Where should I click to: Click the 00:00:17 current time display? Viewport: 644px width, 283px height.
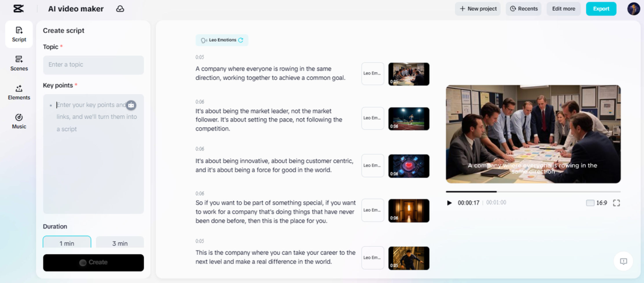pos(468,203)
